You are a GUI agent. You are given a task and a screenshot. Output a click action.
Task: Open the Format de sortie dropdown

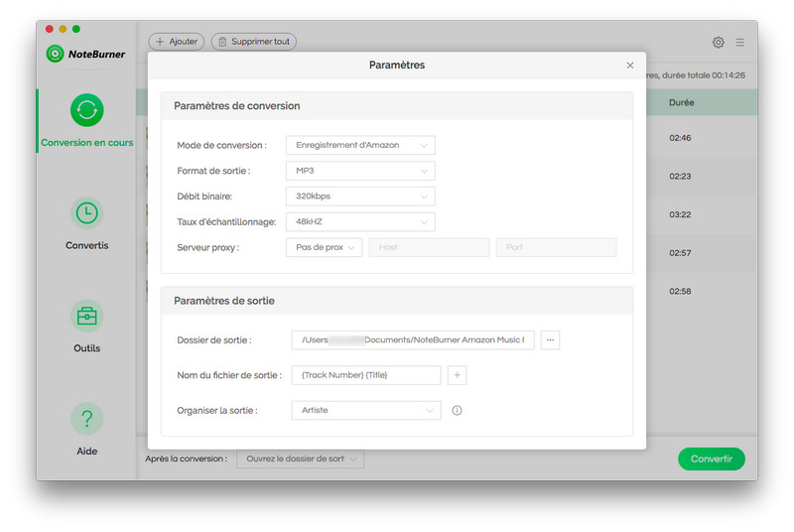(360, 171)
